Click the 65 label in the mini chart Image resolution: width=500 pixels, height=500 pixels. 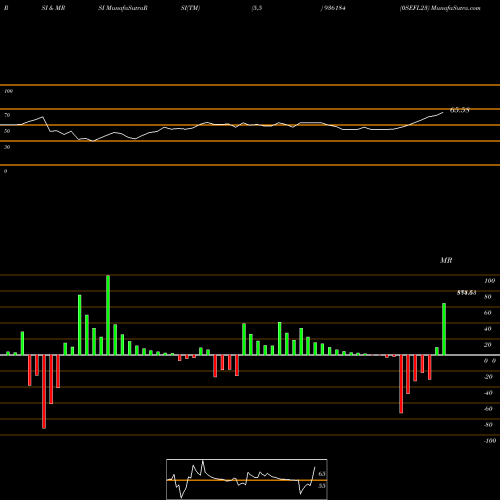pyautogui.click(x=322, y=474)
